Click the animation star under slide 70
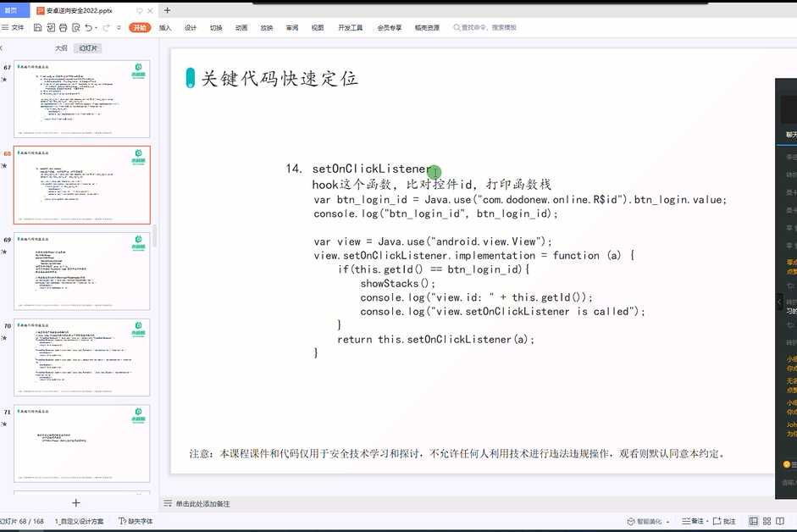 pos(4,338)
